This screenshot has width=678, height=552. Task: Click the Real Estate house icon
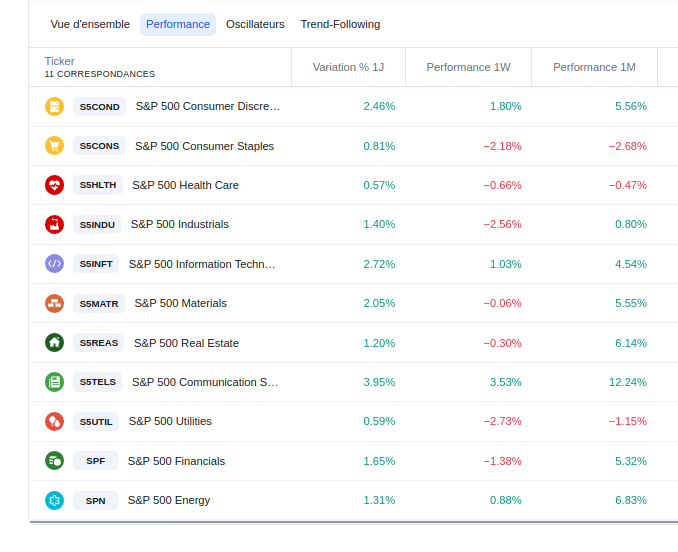(x=54, y=343)
